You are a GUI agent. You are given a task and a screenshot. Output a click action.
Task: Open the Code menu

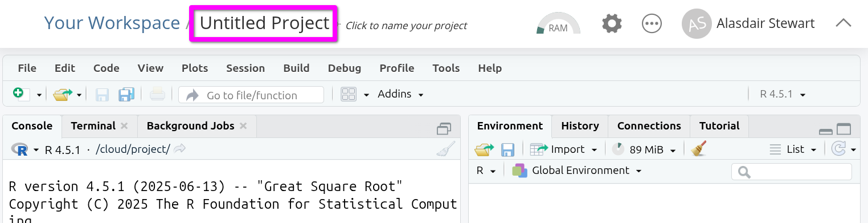click(107, 68)
